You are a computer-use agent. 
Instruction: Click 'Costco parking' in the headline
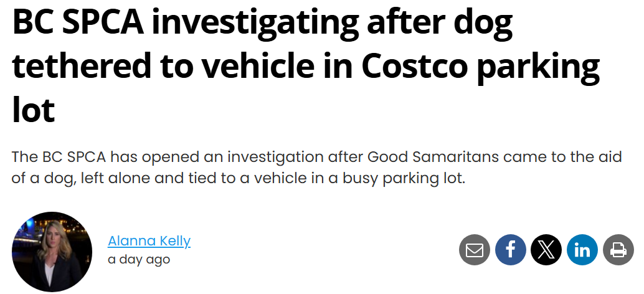481,67
